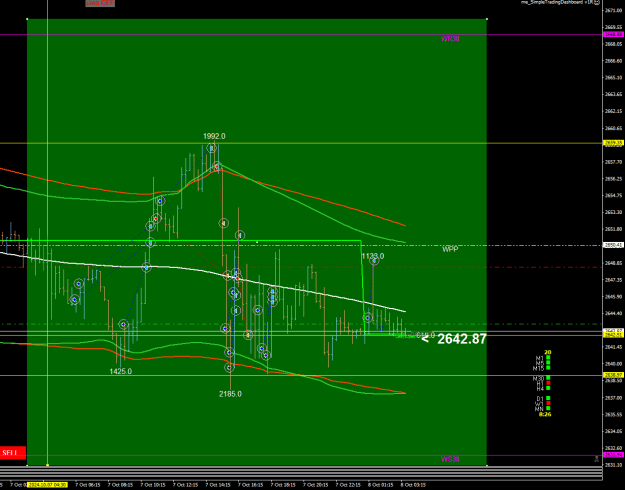This screenshot has height=490, width=625.
Task: Click the yellow 20 value above M1
Action: pos(548,352)
